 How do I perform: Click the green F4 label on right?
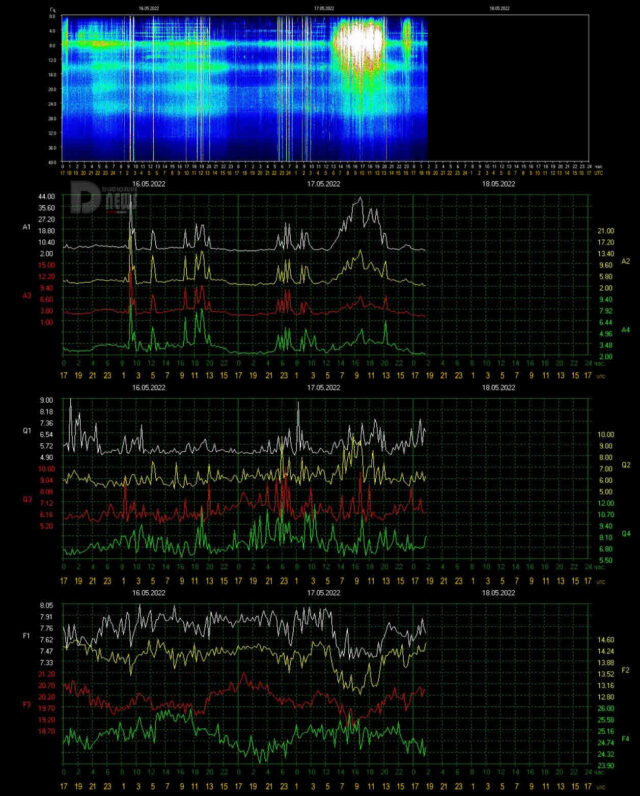(625, 738)
